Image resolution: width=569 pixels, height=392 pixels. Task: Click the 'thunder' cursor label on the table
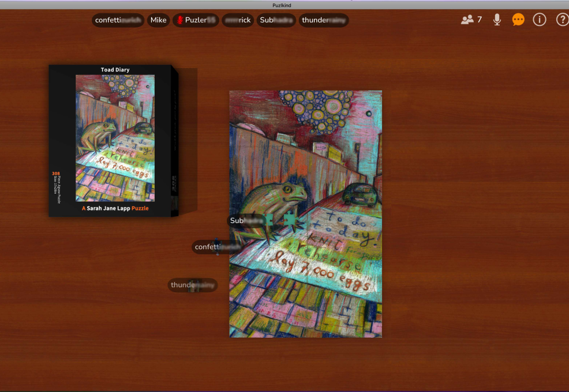(x=192, y=285)
